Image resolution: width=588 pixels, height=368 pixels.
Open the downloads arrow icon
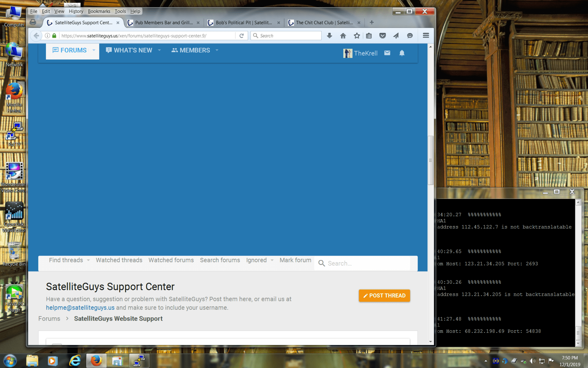coord(329,36)
